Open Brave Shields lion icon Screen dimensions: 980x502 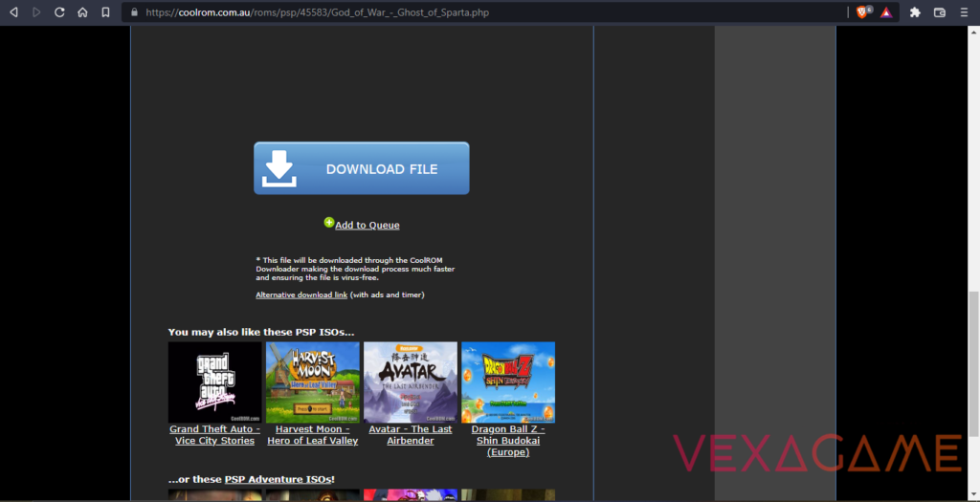click(862, 11)
